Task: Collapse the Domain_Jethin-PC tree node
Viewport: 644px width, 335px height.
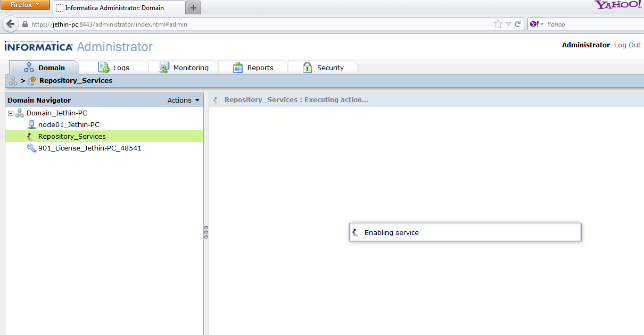Action: click(11, 113)
